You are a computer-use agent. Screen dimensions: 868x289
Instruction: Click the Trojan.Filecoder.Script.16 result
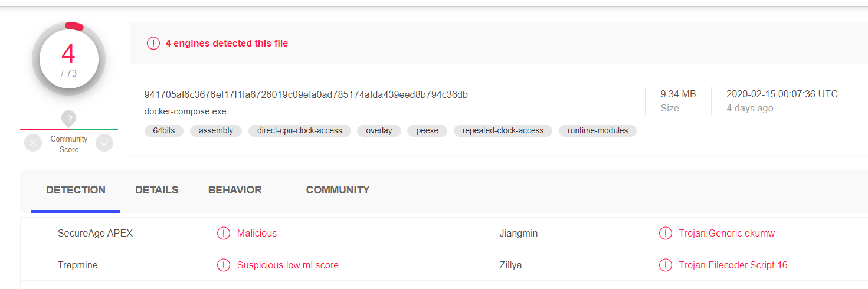733,265
